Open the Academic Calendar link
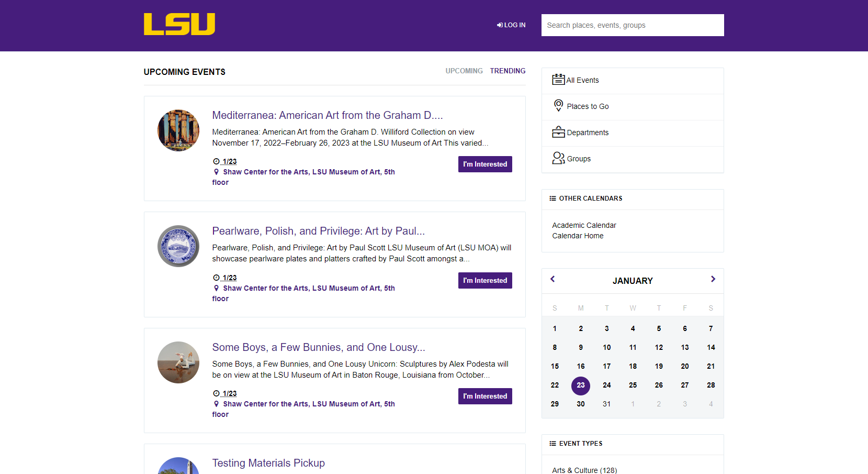The image size is (868, 474). 584,225
